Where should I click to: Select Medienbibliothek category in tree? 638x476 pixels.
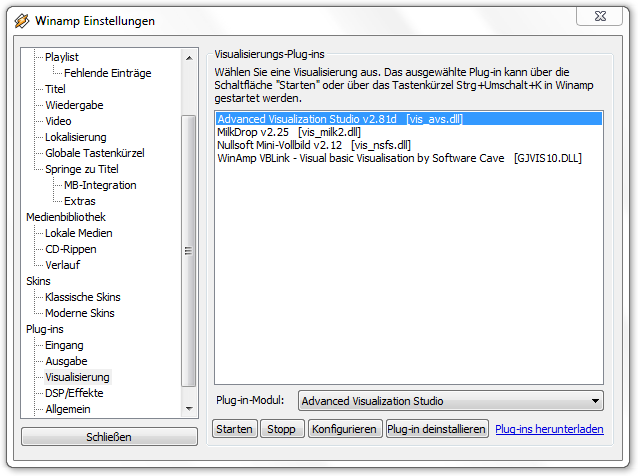[x=65, y=217]
